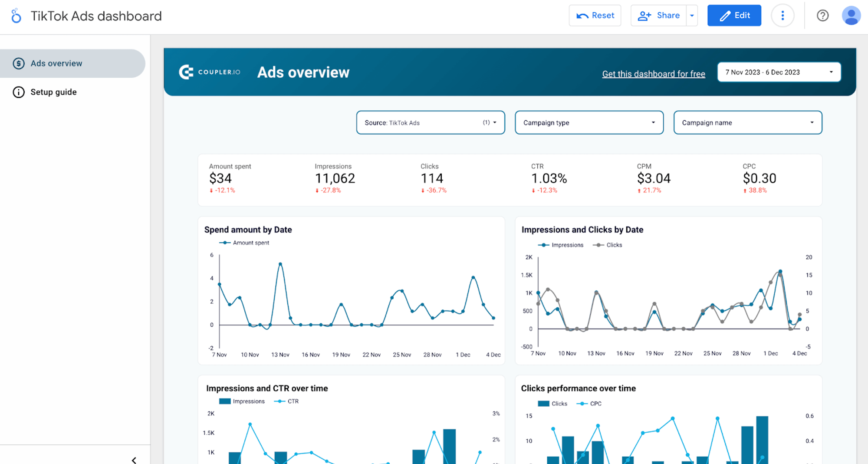
Task: Open the Source TikTok Ads filter dropdown
Action: [x=431, y=122]
